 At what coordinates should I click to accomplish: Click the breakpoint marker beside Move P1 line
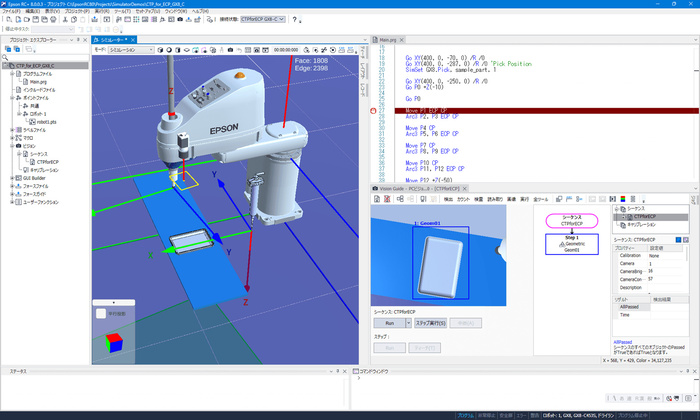coord(374,110)
